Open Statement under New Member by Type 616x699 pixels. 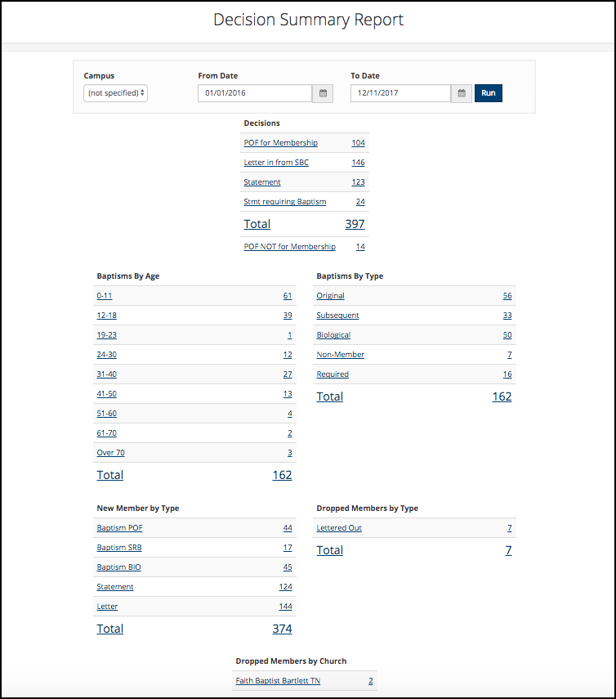115,587
